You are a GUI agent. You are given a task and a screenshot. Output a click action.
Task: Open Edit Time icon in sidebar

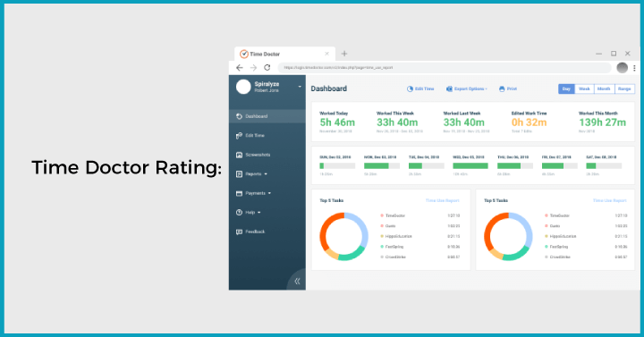coord(239,136)
